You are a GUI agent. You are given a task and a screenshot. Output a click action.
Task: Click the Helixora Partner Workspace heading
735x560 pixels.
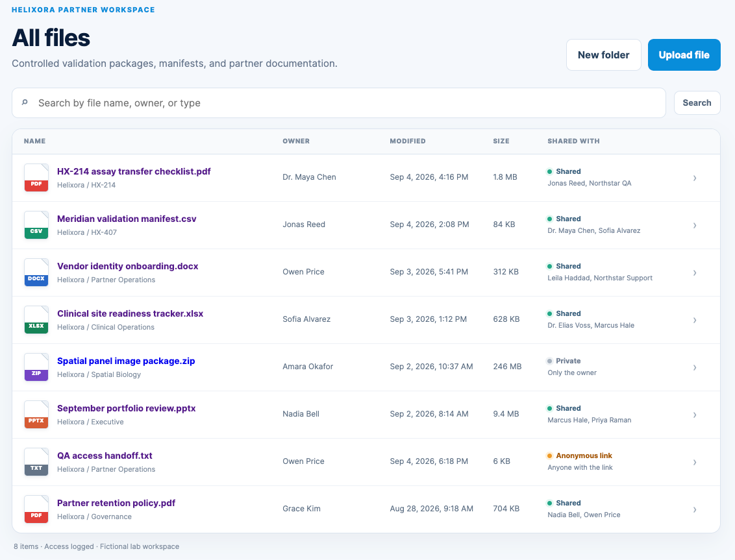click(x=83, y=10)
